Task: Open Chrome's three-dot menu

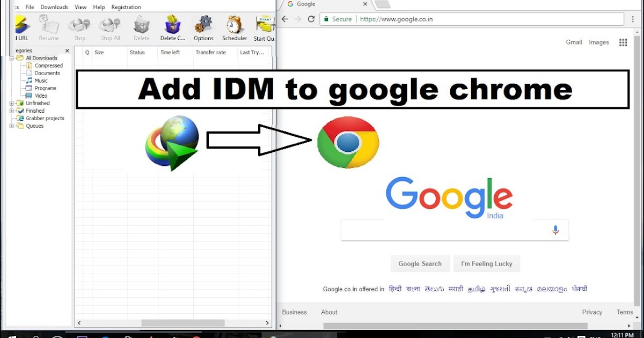Action: click(634, 19)
